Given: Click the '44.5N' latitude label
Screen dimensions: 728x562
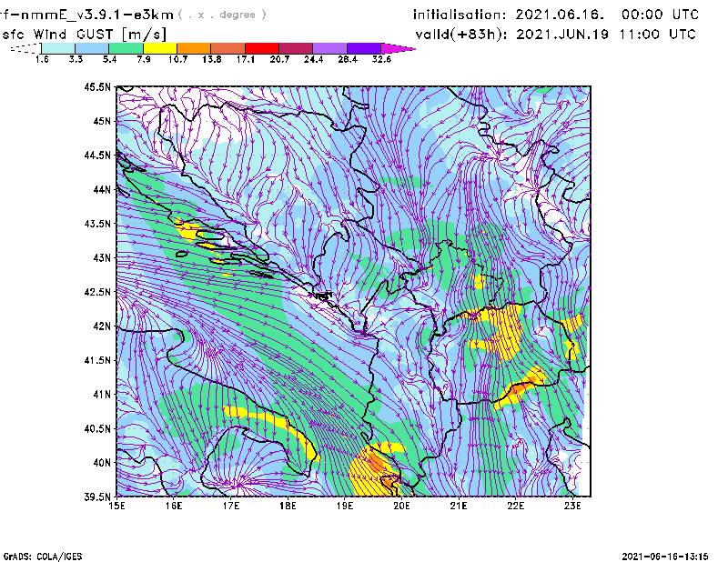Looking at the screenshot, I should tap(97, 155).
